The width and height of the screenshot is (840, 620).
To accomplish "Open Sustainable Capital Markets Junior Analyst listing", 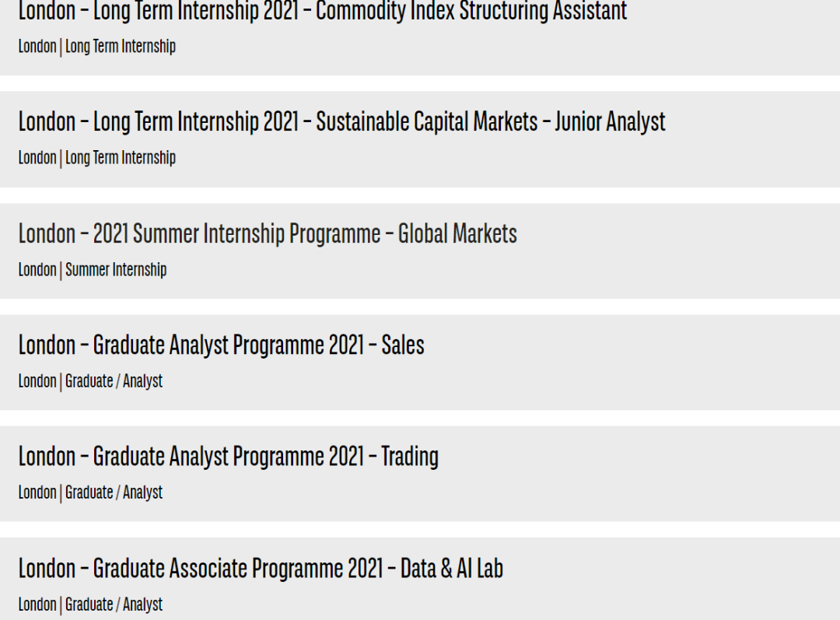I will 341,121.
